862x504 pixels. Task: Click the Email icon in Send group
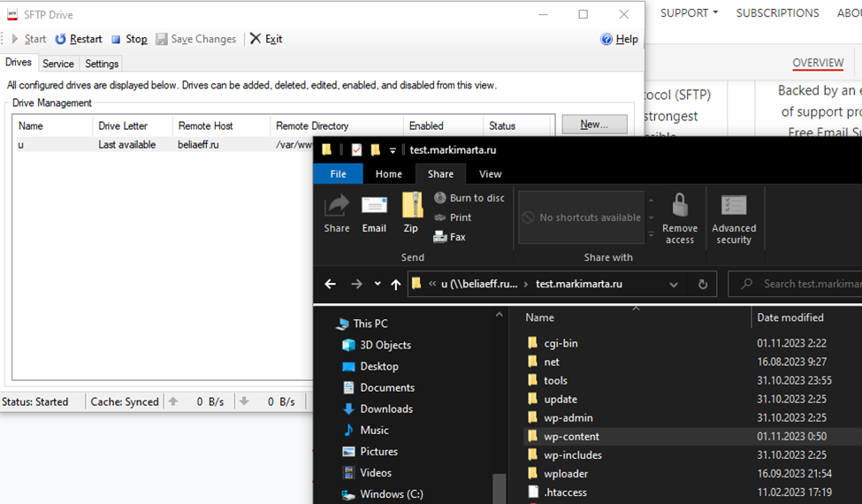[x=374, y=205]
